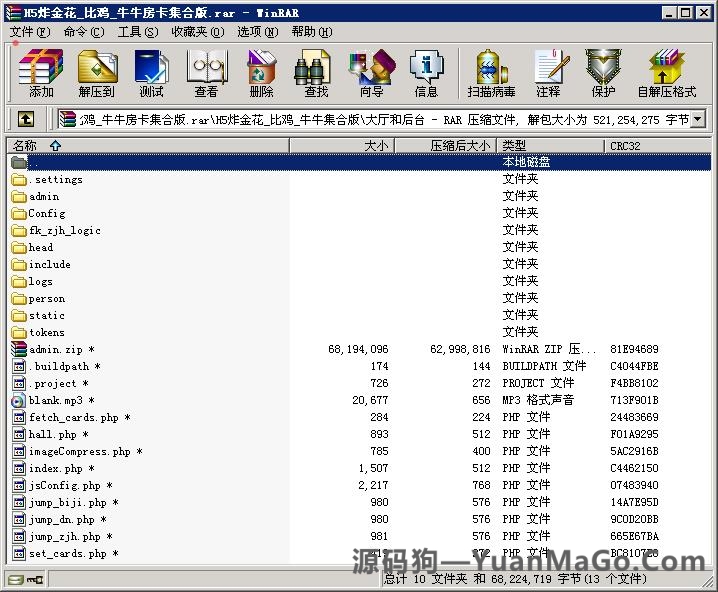Sort by Type (类型) column header

pyautogui.click(x=551, y=146)
